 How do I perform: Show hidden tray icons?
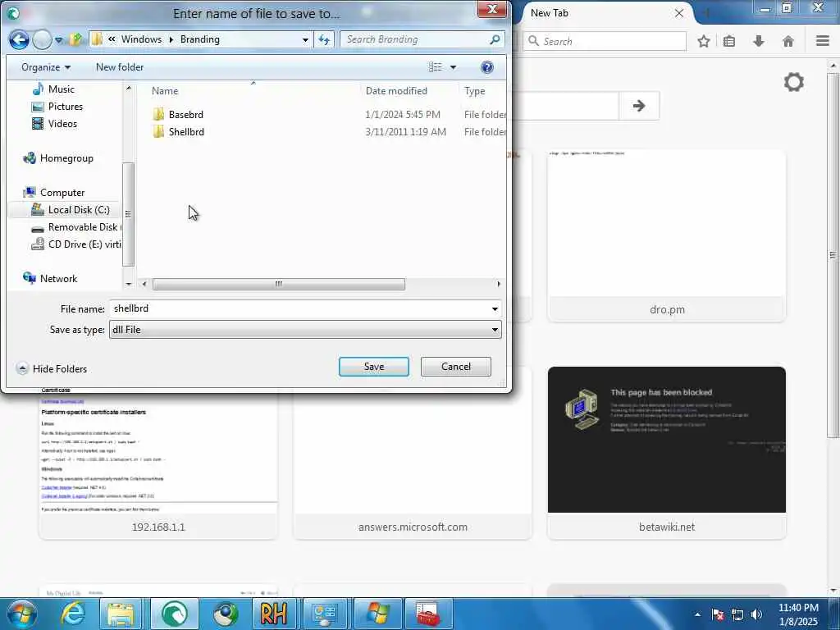click(697, 614)
